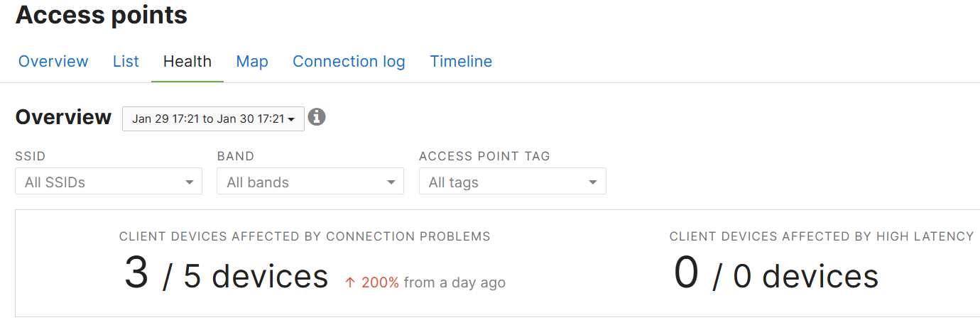Click the ACCESS POINT TAG filter label
The width and height of the screenshot is (980, 325).
click(x=484, y=156)
